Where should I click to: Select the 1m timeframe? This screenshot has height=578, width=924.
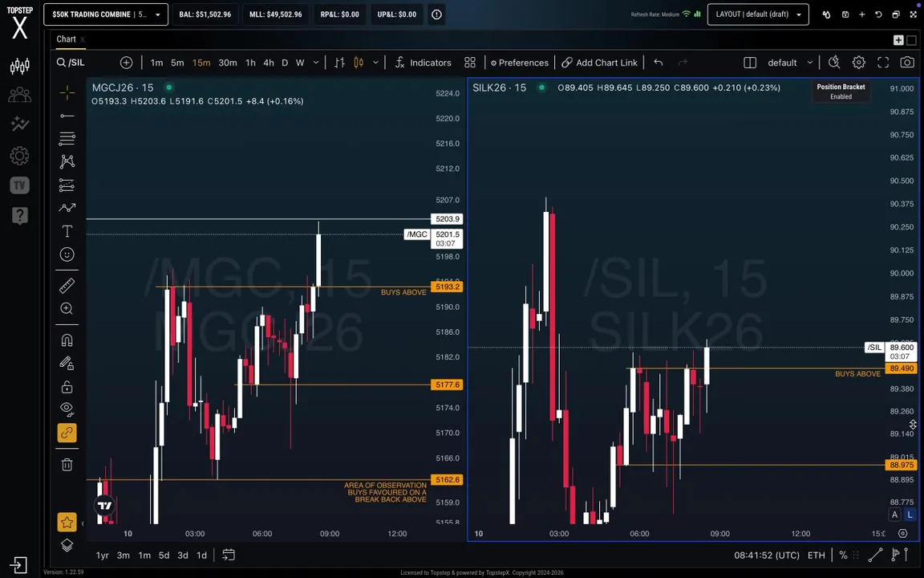(x=156, y=63)
